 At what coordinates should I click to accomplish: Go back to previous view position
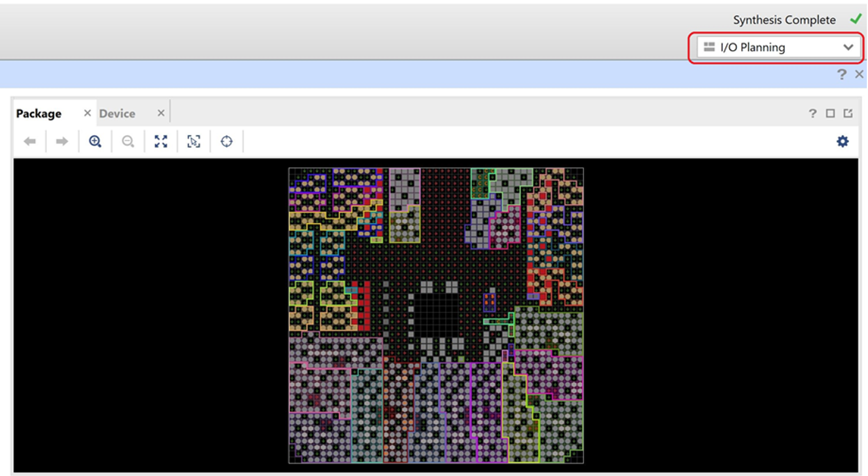pos(30,142)
